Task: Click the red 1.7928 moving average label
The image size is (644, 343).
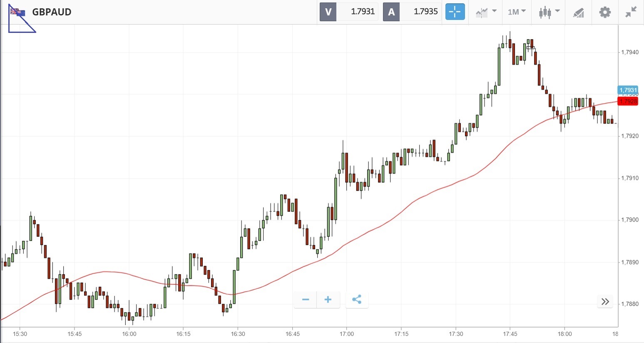Action: [x=628, y=101]
